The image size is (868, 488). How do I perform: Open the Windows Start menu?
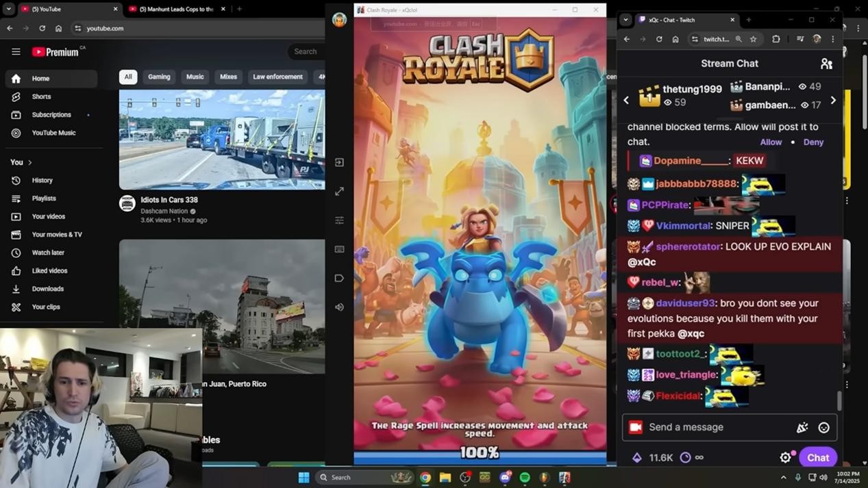tap(303, 478)
